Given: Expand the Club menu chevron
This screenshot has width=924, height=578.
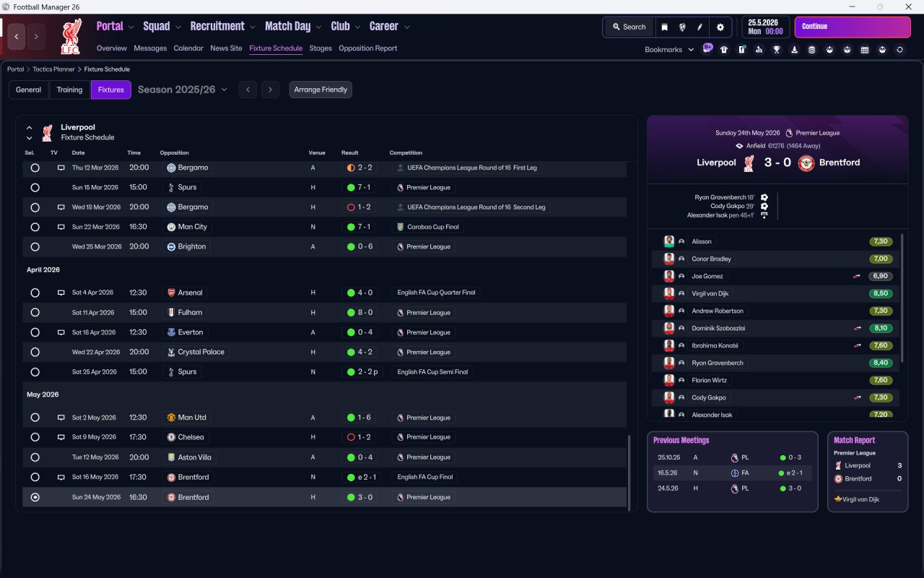Looking at the screenshot, I should click(357, 27).
